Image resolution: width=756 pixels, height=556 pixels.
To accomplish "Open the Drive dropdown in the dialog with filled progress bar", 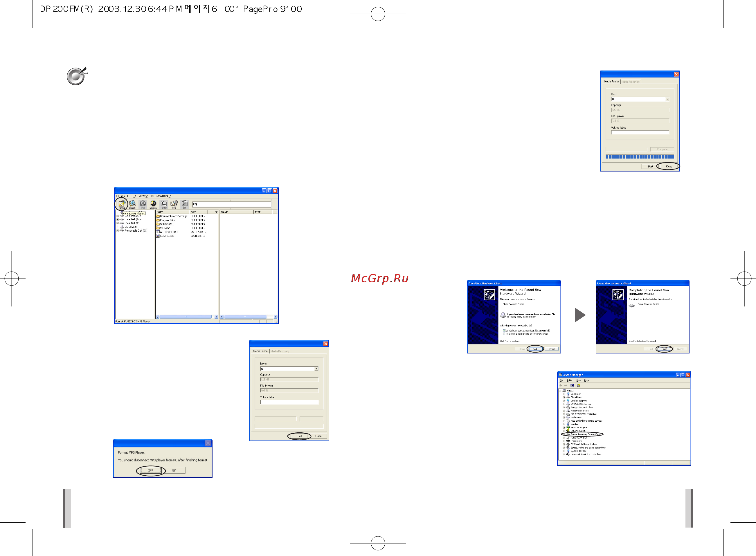I will point(667,99).
